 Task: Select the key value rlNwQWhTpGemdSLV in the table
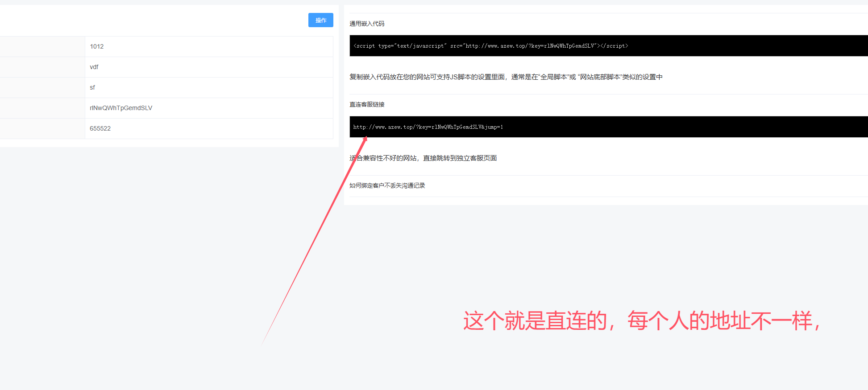(x=121, y=108)
